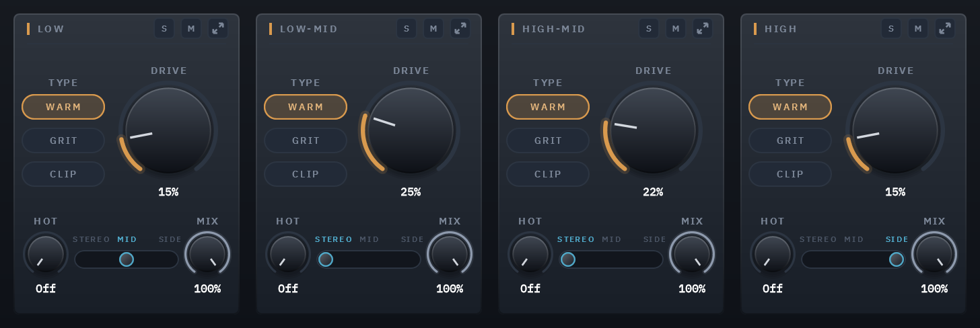980x328 pixels.
Task: Select CLIP type in LOW-MID band
Action: (306, 174)
